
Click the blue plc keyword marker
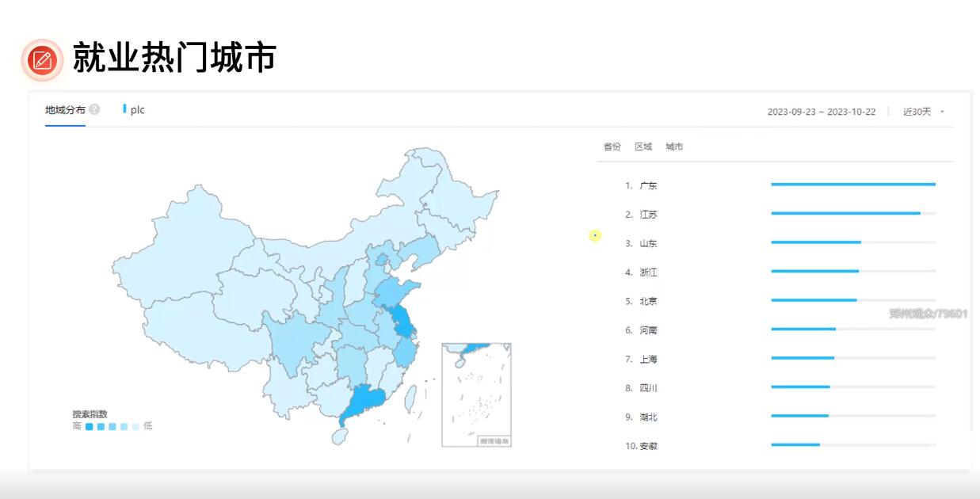pyautogui.click(x=124, y=109)
